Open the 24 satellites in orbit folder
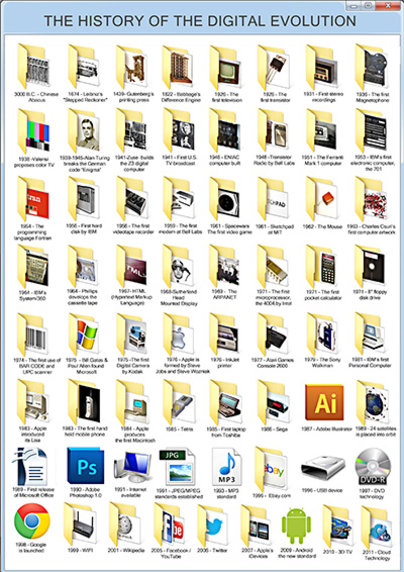The width and height of the screenshot is (404, 572). point(372,403)
